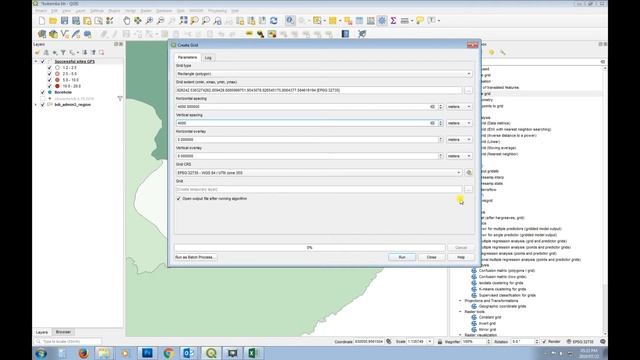This screenshot has height=360, width=640.
Task: Click the Select CRS globe button
Action: pyautogui.click(x=469, y=173)
